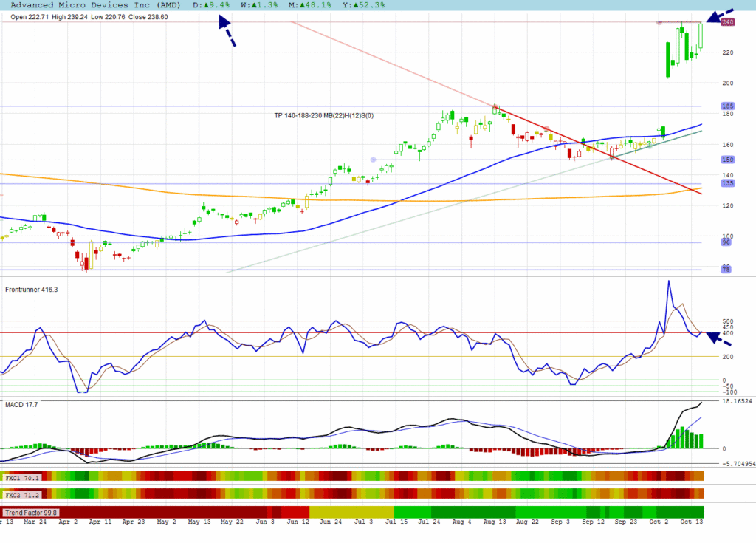Click the FXC2 71.2 heat strip label
This screenshot has height=543, width=756.
click(x=21, y=494)
